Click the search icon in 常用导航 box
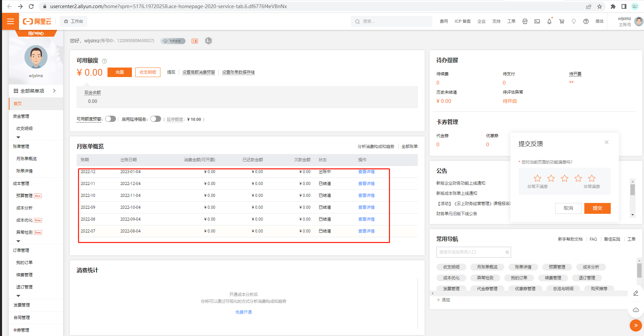 pos(507,252)
